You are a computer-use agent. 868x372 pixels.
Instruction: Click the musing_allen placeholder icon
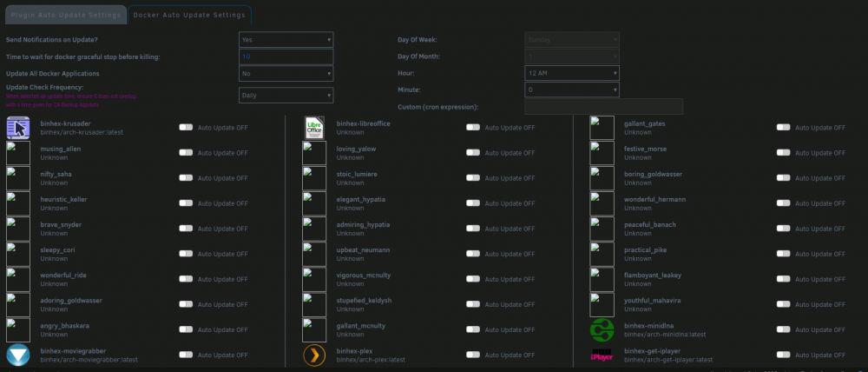pyautogui.click(x=18, y=153)
